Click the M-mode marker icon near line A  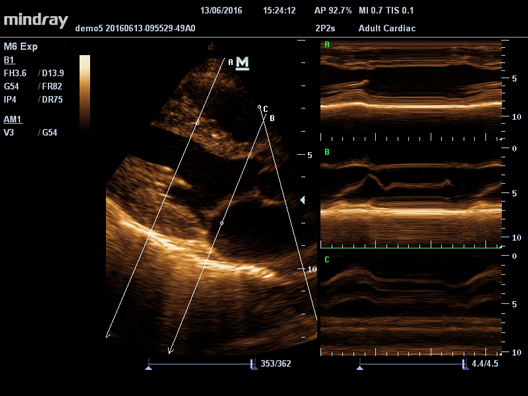[x=242, y=63]
